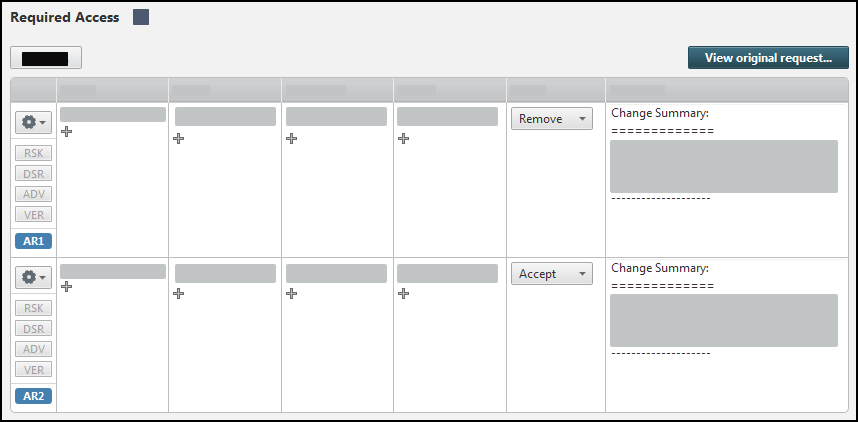
Task: Click the plus icon in AR2 first column
Action: pos(67,287)
